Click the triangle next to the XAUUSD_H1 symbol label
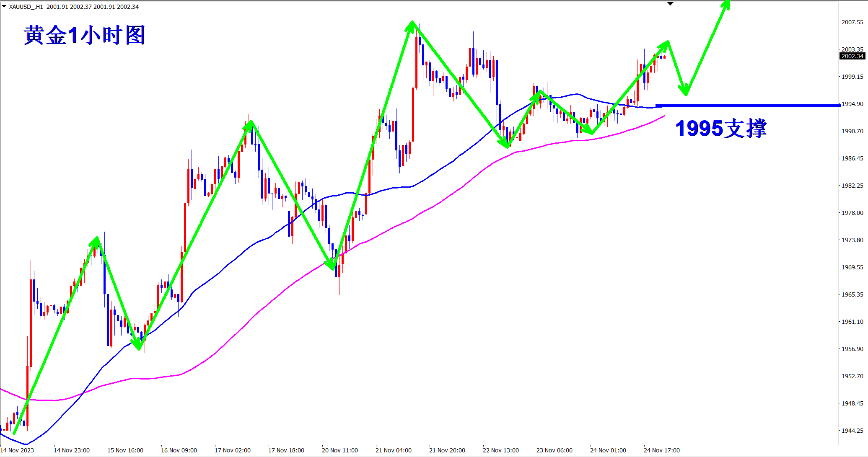 coord(4,6)
